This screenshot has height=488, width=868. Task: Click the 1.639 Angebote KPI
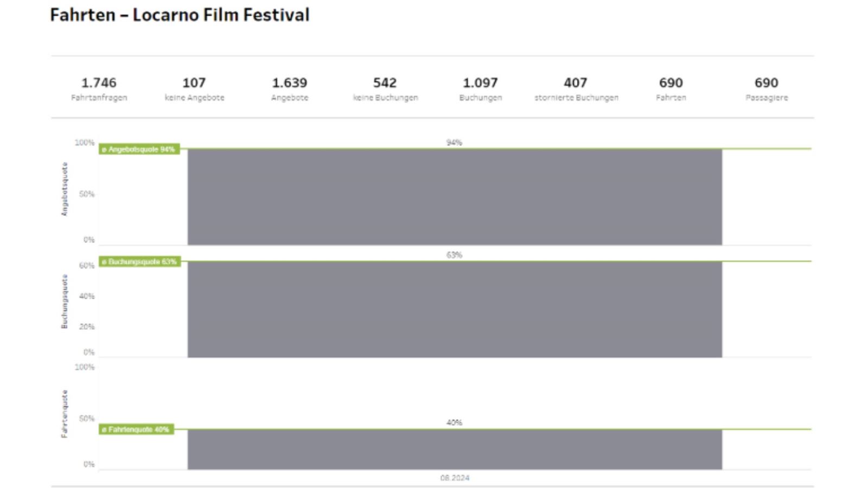(289, 83)
